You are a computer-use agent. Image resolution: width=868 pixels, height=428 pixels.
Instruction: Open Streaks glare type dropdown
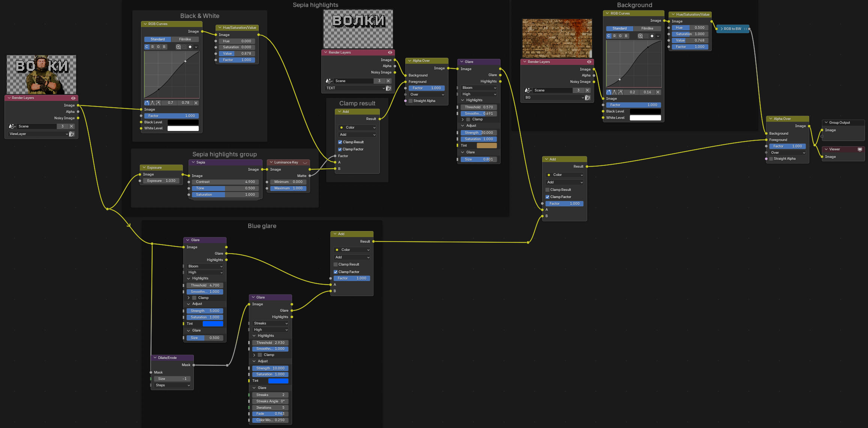[270, 323]
